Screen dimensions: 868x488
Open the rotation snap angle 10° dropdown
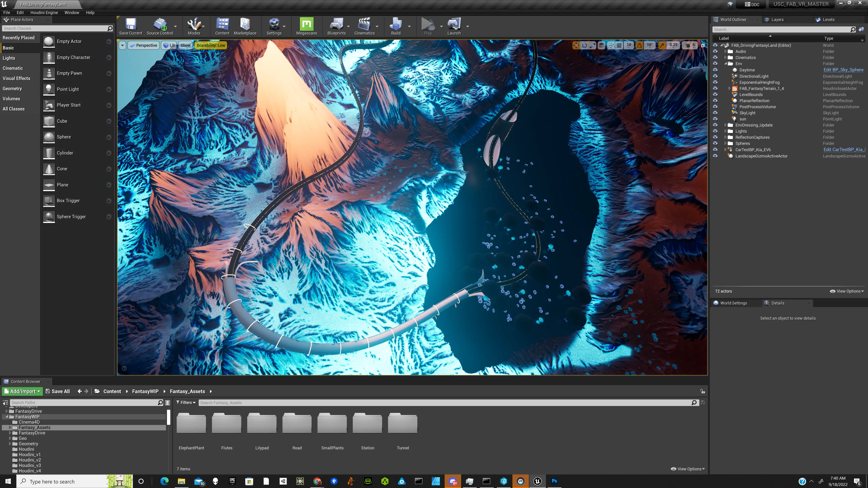coord(649,45)
